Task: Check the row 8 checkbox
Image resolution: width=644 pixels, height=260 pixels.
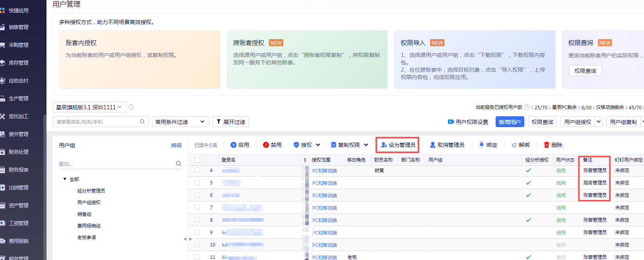Action: click(197, 220)
